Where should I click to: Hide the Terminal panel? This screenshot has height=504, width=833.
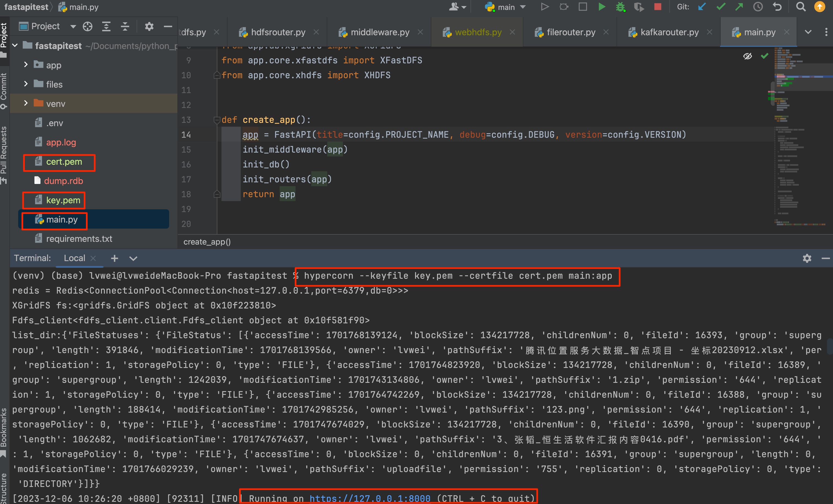coord(825,258)
